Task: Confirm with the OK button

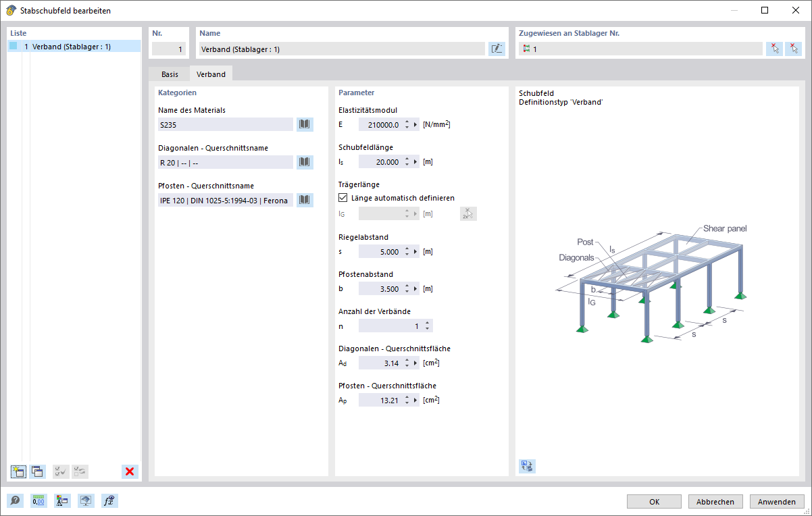Action: pos(653,501)
